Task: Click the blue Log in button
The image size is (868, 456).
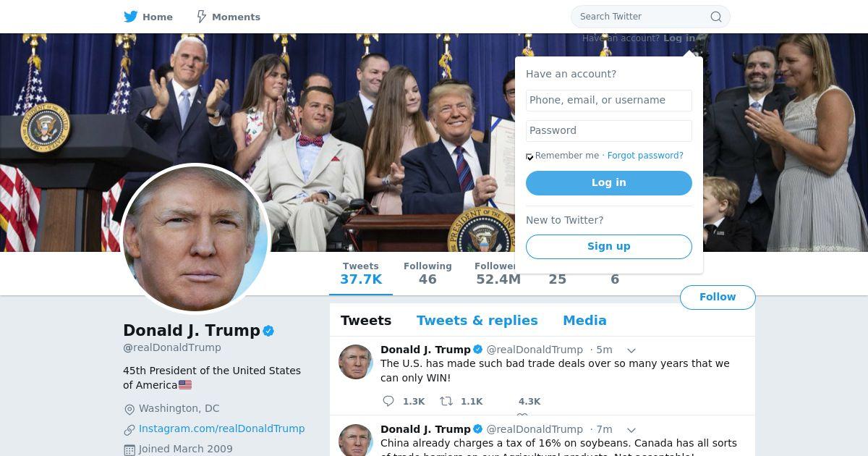Action: point(609,183)
